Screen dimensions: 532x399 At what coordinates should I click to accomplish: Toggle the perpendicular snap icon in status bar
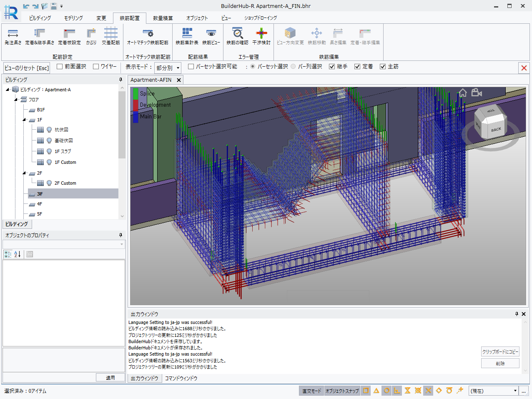coord(397,391)
